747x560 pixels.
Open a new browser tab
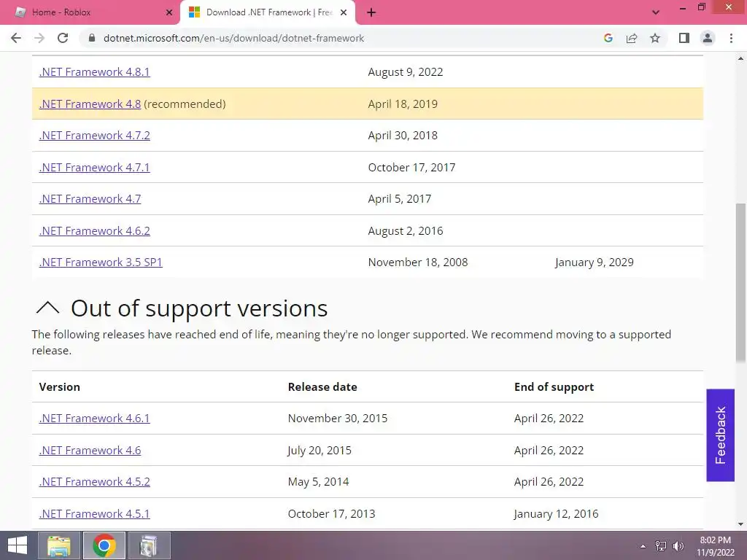click(371, 12)
